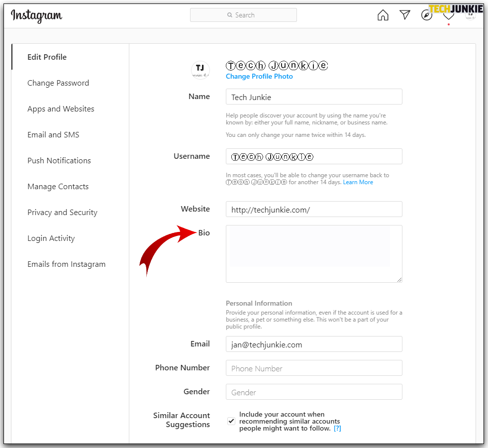Open the Emails from Instagram section
This screenshot has height=448, width=488.
pos(66,264)
